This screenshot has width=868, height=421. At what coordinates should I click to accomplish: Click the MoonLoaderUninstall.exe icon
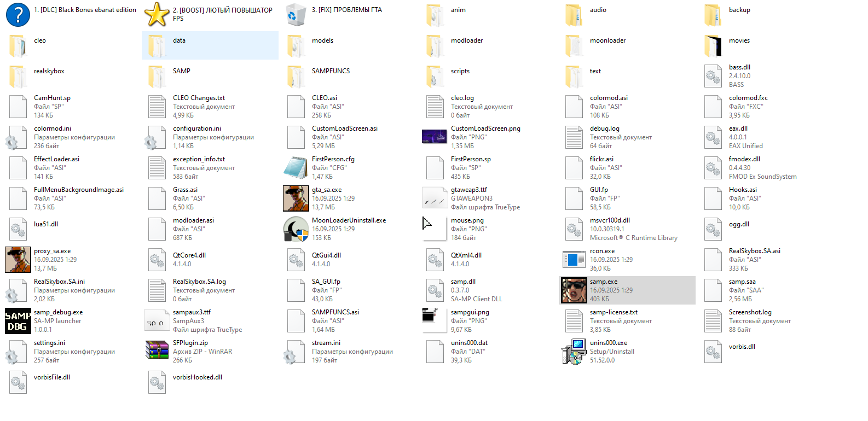296,229
